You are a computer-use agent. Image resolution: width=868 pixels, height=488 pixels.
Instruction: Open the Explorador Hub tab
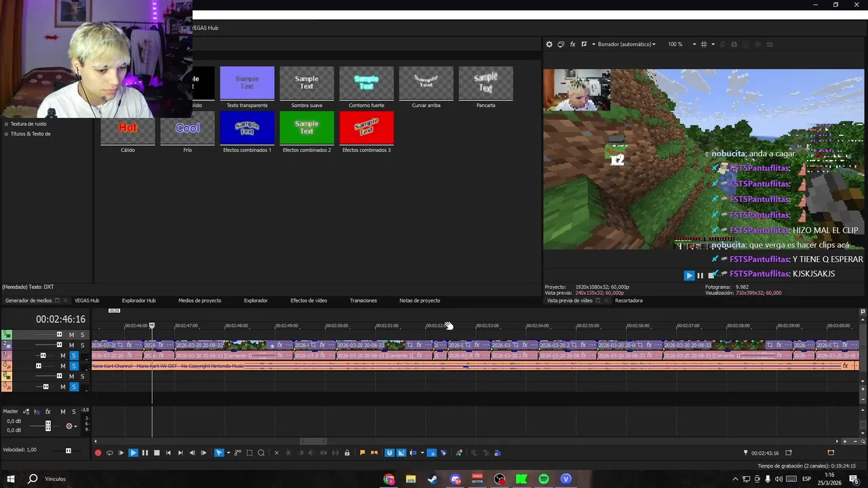[139, 300]
